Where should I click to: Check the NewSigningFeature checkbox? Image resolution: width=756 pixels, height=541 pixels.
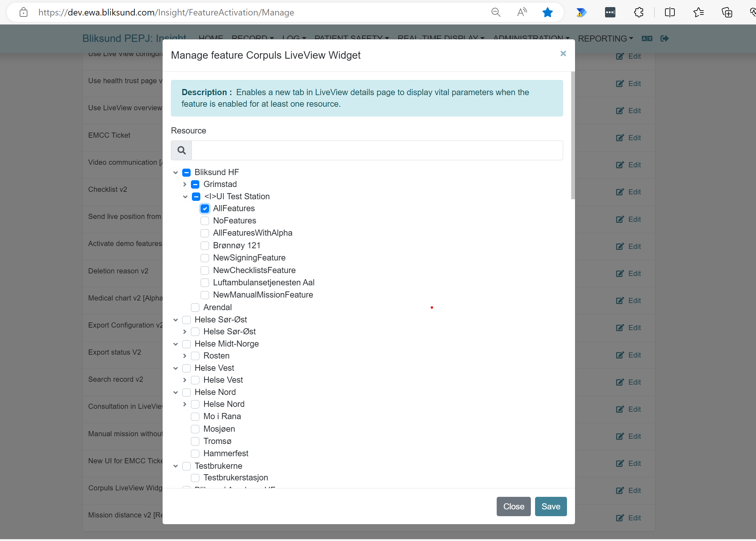[204, 258]
